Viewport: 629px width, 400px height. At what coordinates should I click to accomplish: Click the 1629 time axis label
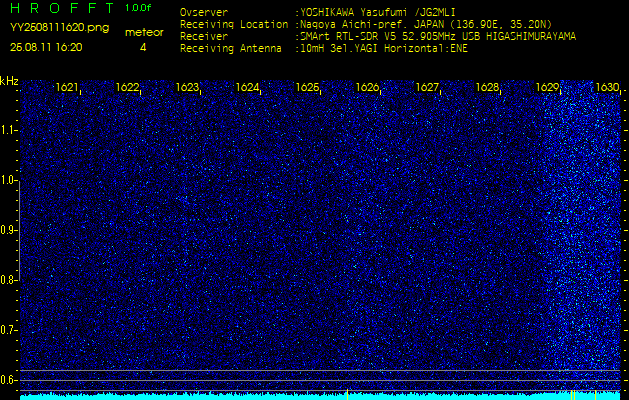pyautogui.click(x=548, y=87)
